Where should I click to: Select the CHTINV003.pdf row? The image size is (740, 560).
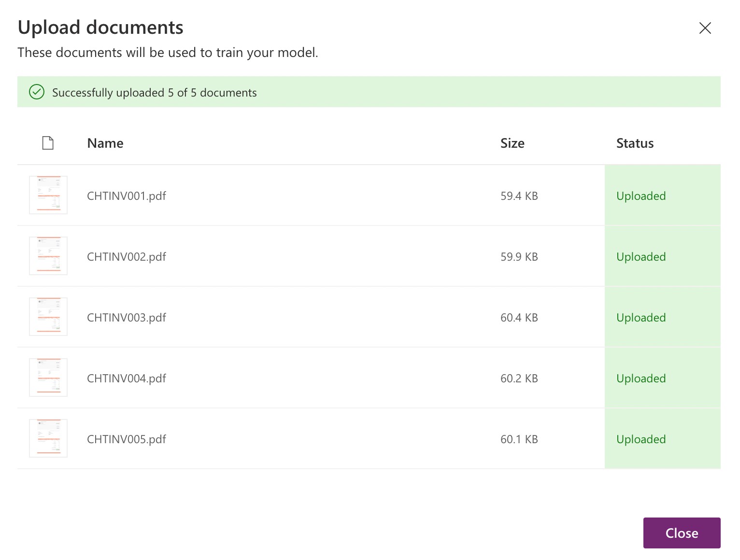tap(290, 317)
